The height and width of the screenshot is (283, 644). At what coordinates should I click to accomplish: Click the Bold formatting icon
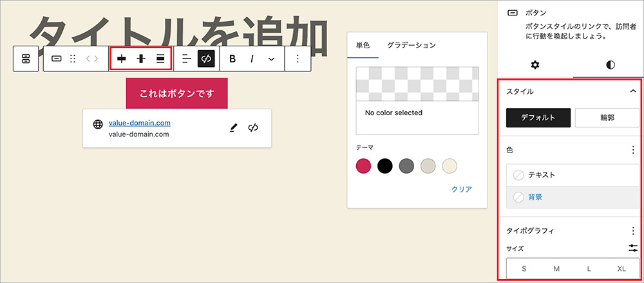coord(232,59)
